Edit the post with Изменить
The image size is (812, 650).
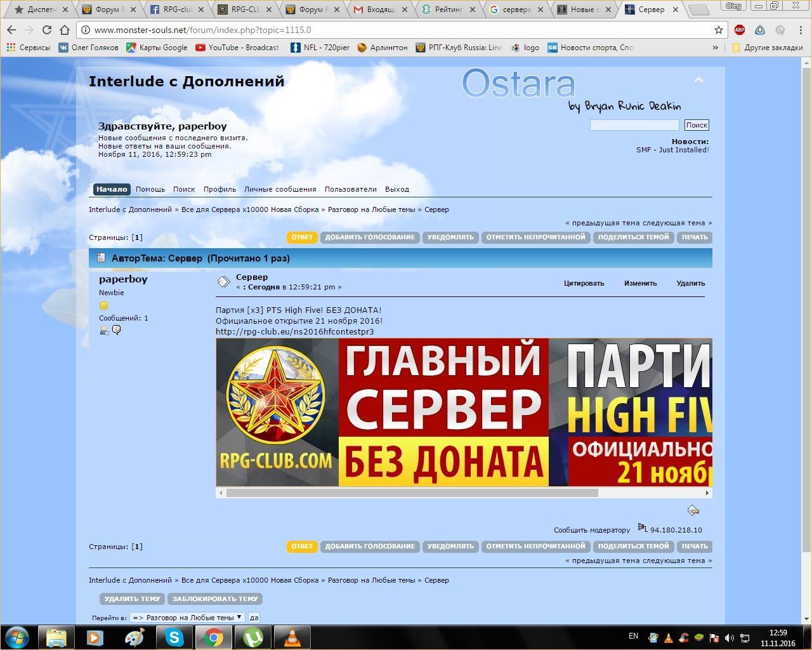pos(640,283)
